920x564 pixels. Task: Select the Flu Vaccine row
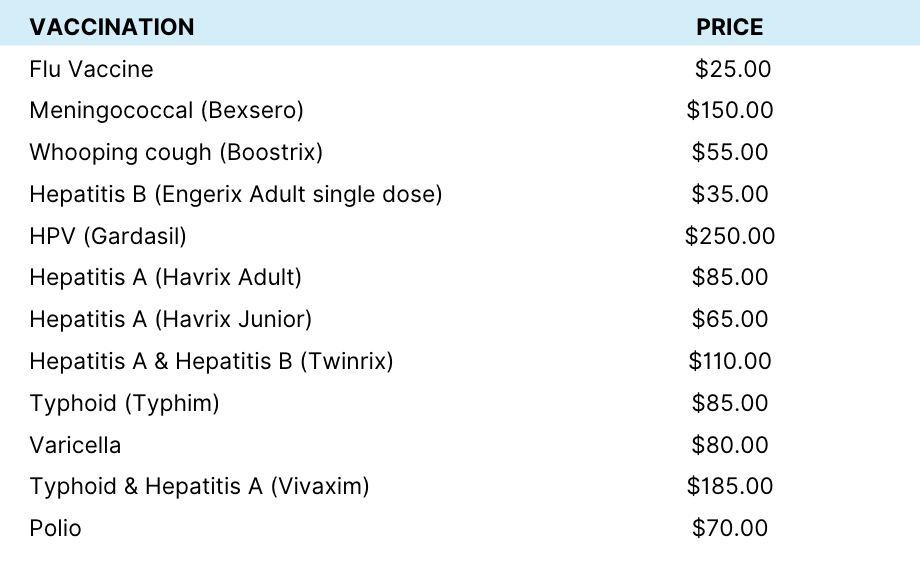tap(460, 69)
